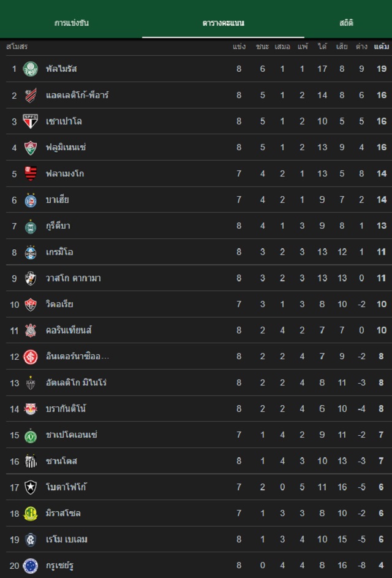The width and height of the screenshot is (392, 578).
Task: Click the São Paulo SPFC shield icon
Action: tap(30, 121)
